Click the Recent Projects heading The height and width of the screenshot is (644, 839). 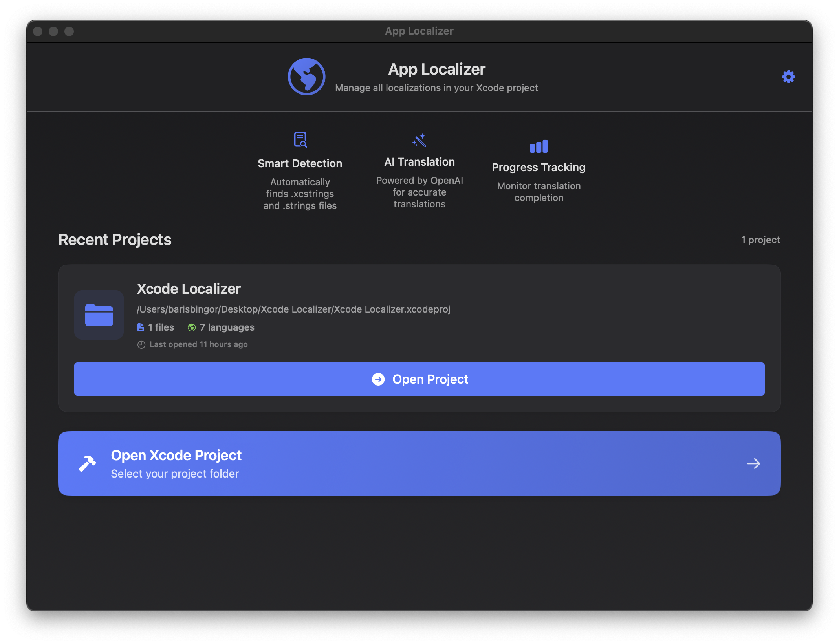point(114,240)
